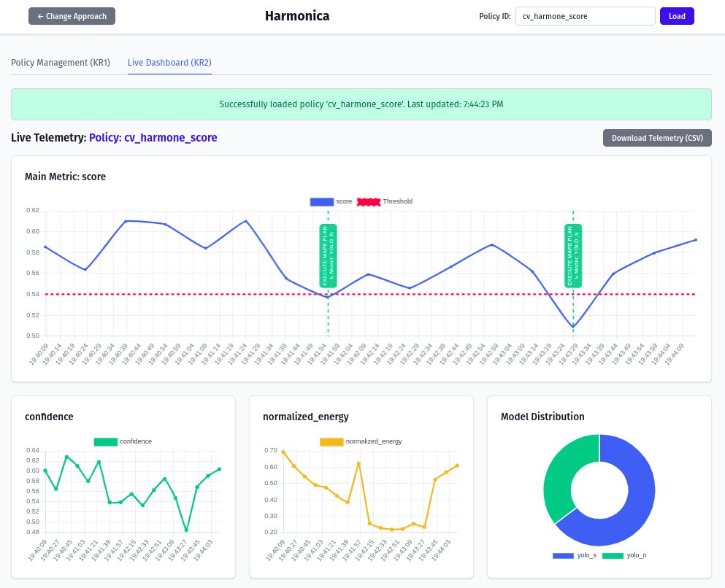
Task: Switch to Policy Management (KR1) tab
Action: pos(61,63)
